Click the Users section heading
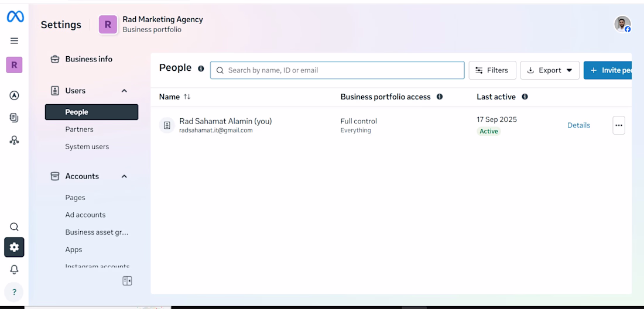 [x=75, y=91]
